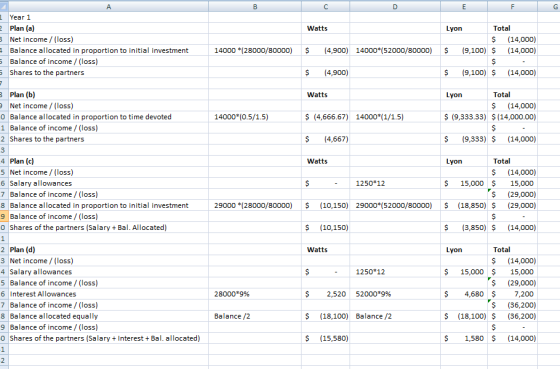Select formula text '29000 *(28000/80000)'
Viewport: 560px width, 369px height.
coord(253,205)
